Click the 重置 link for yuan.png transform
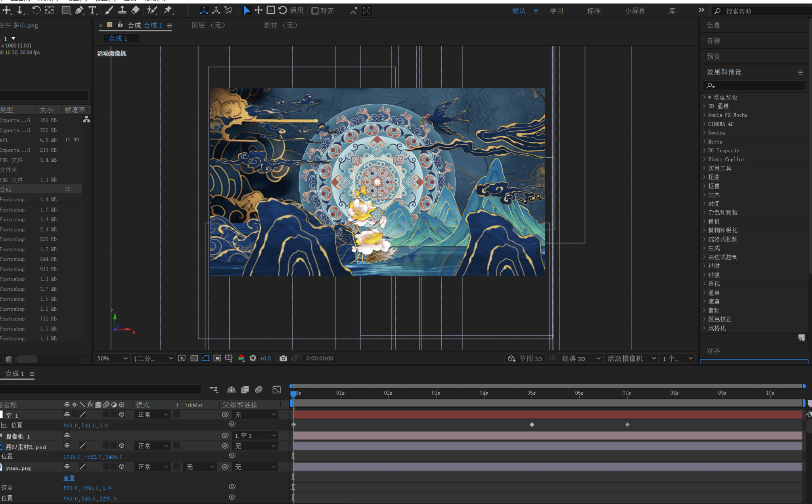 tap(69, 478)
